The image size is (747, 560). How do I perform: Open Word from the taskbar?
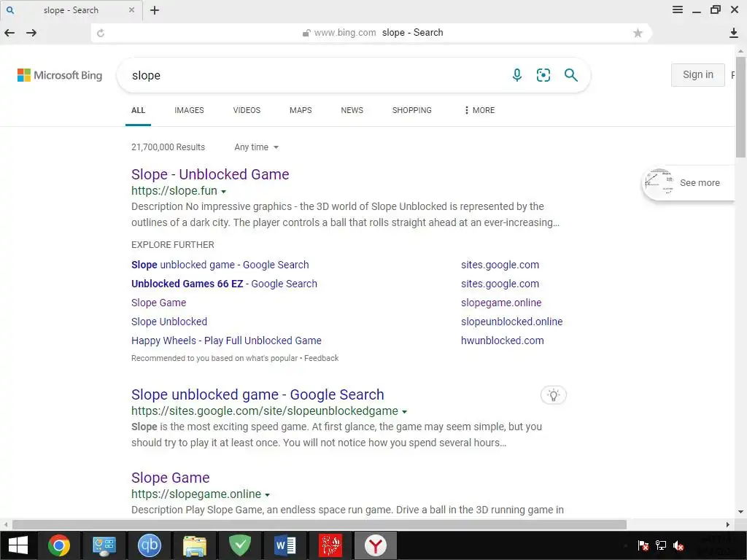coord(285,545)
